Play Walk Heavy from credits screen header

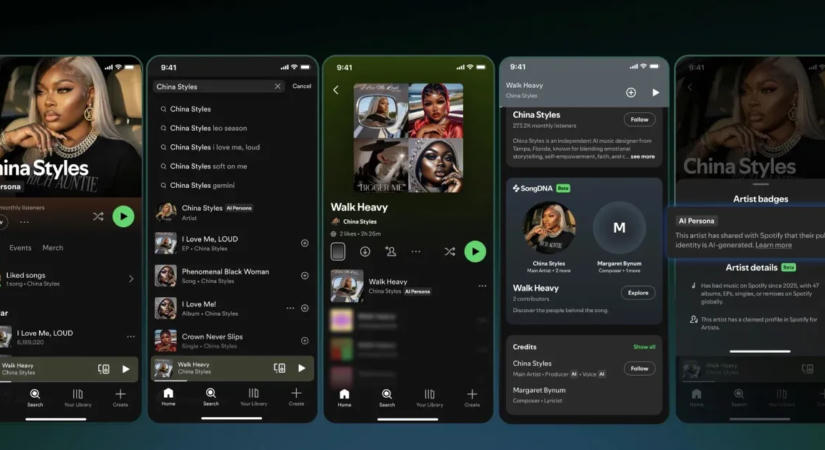pos(656,93)
